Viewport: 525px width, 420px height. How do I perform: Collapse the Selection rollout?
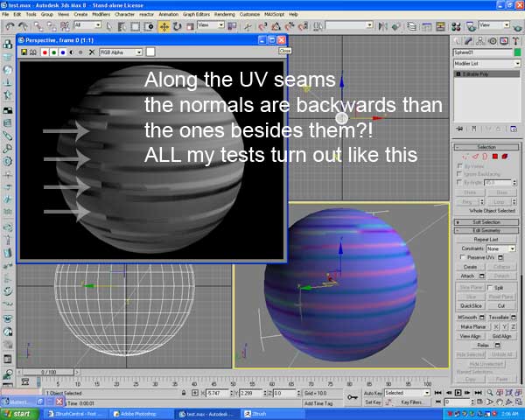486,147
